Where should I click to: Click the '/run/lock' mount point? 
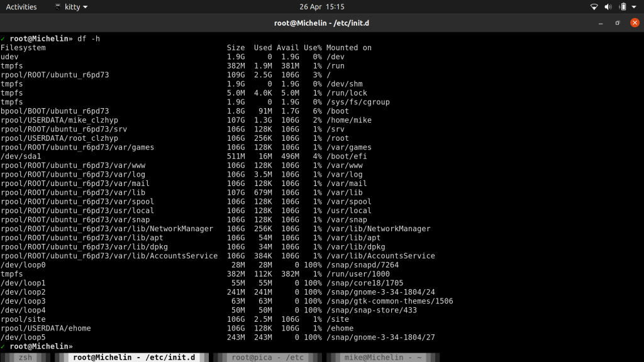tap(347, 93)
